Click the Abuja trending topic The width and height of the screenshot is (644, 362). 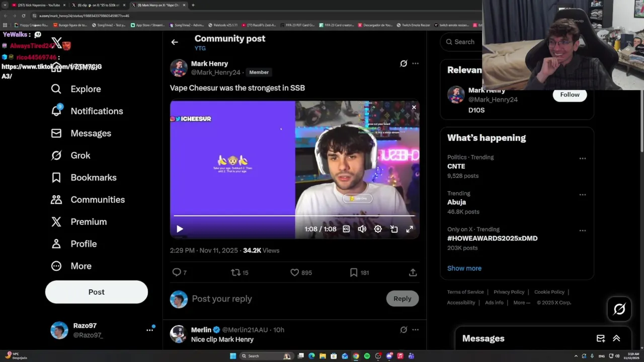tap(457, 202)
